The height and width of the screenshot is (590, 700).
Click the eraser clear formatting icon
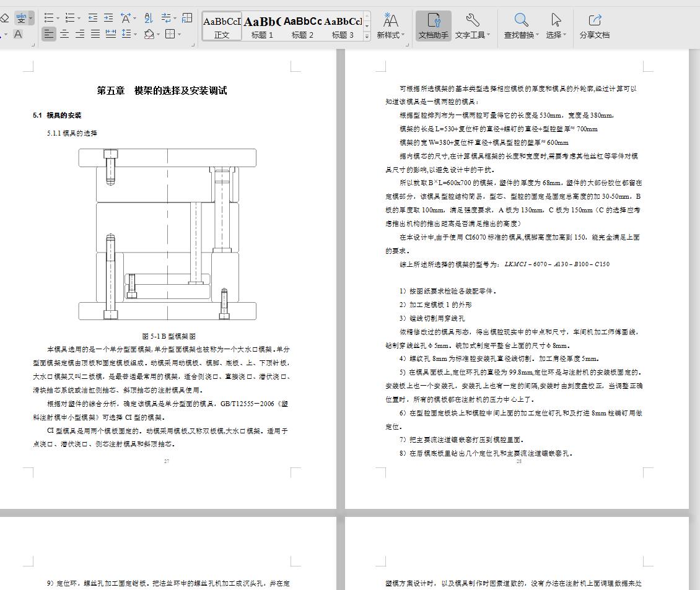[4, 19]
